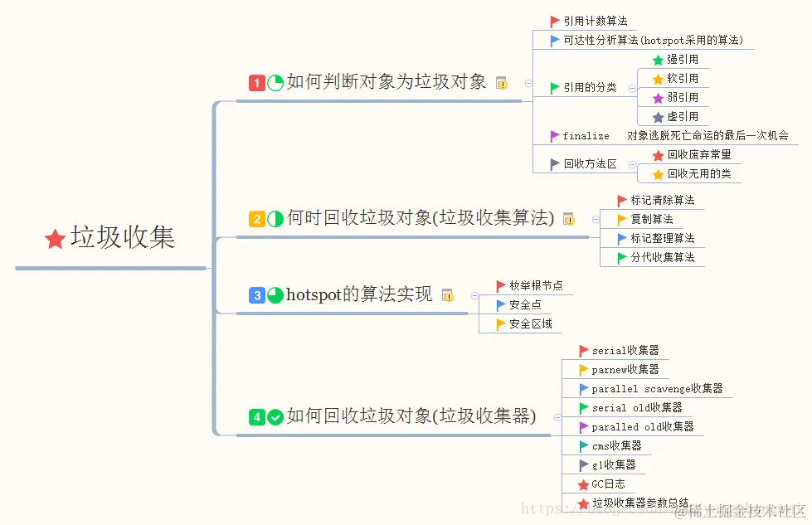Image resolution: width=812 pixels, height=525 pixels.
Task: Click the note icon on hotspot的算法实现
Action: pyautogui.click(x=448, y=294)
